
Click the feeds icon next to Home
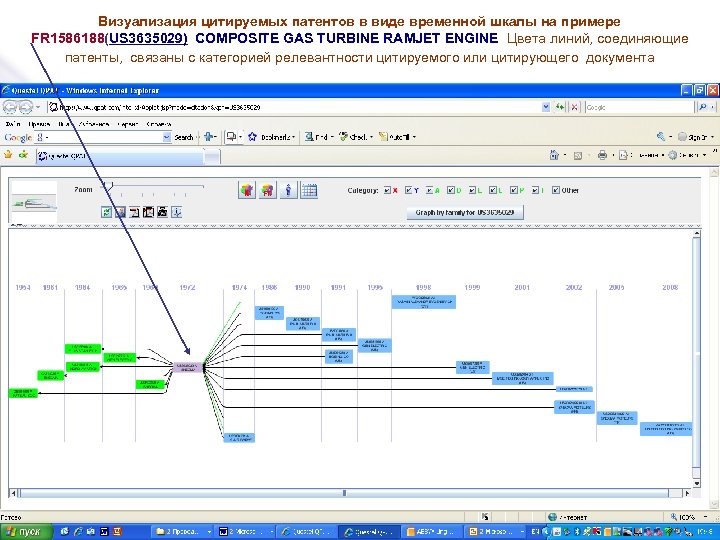pos(578,156)
